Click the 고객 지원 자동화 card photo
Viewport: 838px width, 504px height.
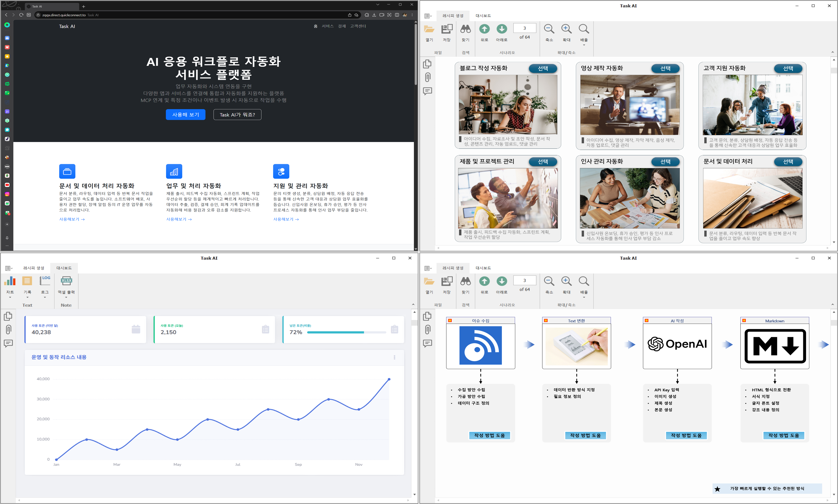pyautogui.click(x=752, y=105)
